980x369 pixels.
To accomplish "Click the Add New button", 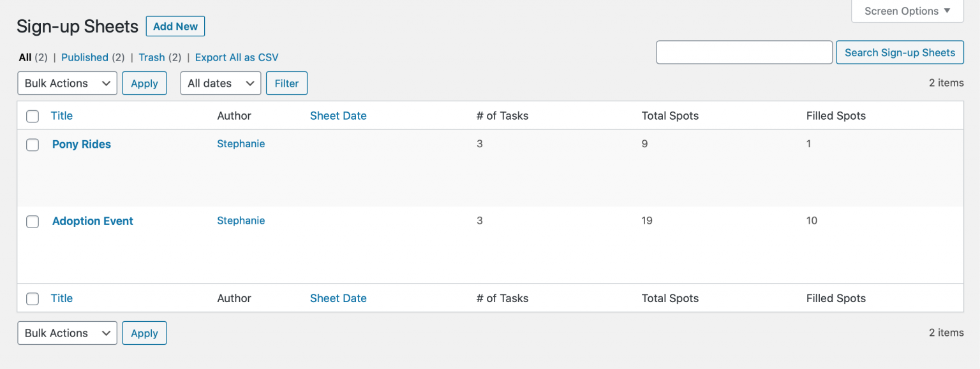I will pos(175,26).
